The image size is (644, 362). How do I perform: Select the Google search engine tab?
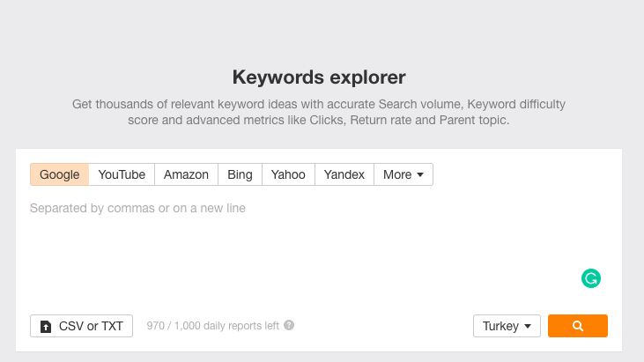pyautogui.click(x=60, y=174)
